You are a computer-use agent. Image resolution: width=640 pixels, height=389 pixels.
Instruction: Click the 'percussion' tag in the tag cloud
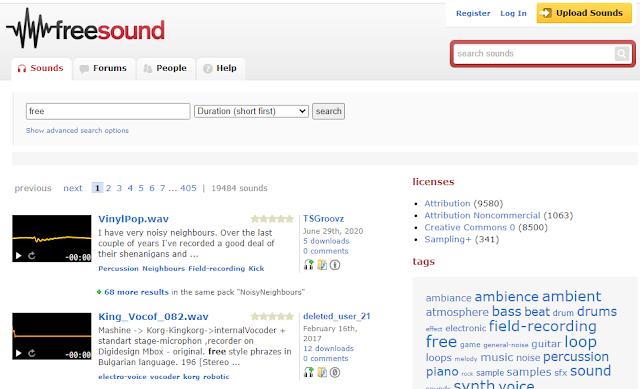point(576,356)
